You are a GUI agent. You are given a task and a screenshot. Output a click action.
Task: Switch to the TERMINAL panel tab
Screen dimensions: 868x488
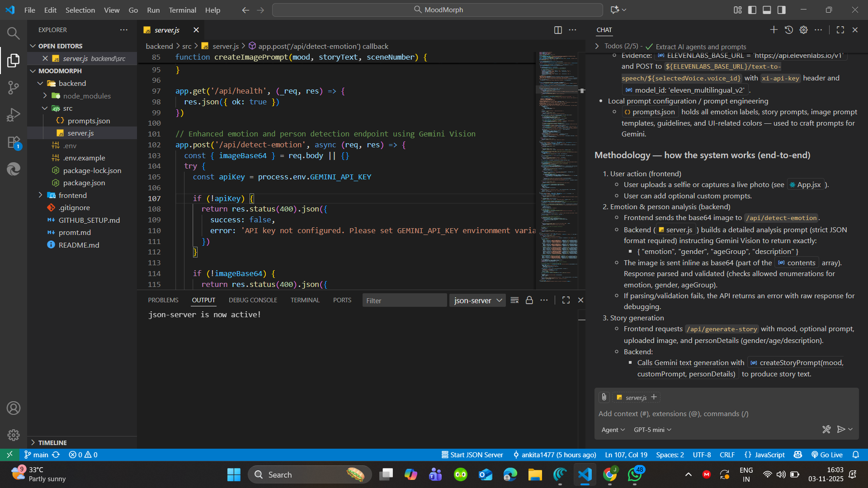click(305, 300)
